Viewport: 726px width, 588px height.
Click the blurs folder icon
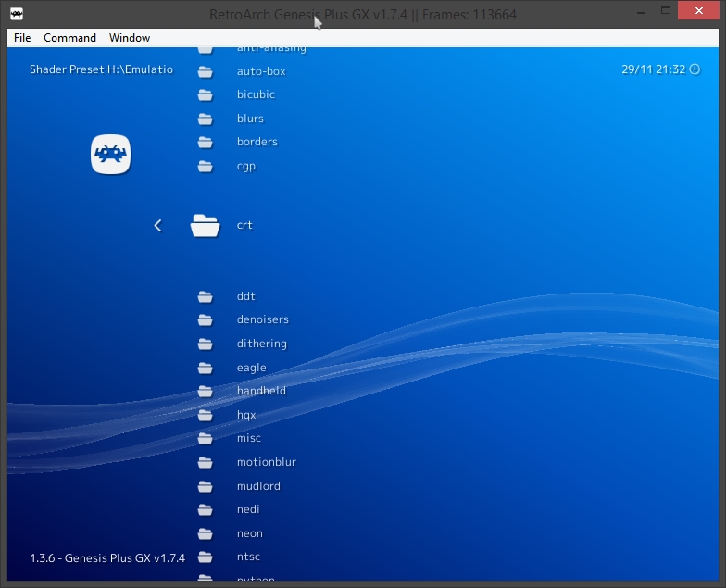206,119
